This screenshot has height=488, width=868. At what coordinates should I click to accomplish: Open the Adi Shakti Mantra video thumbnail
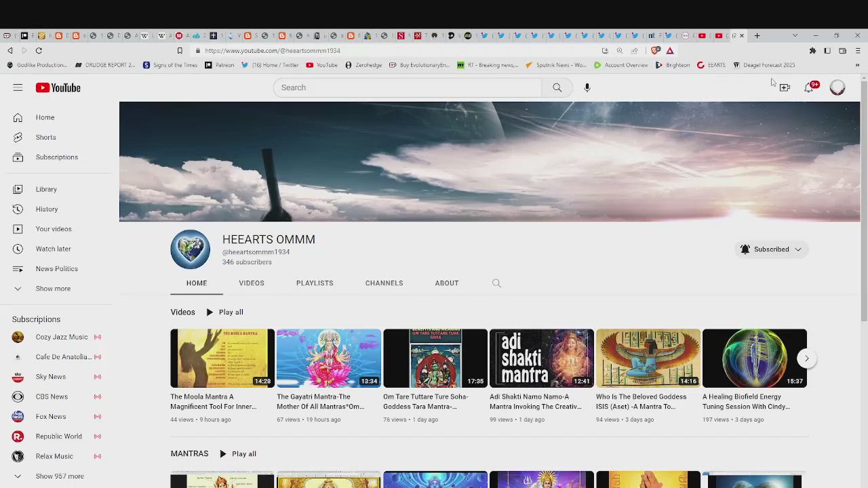541,358
